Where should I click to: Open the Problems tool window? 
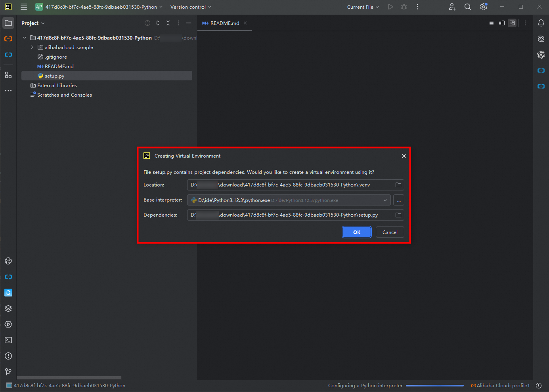(8, 356)
